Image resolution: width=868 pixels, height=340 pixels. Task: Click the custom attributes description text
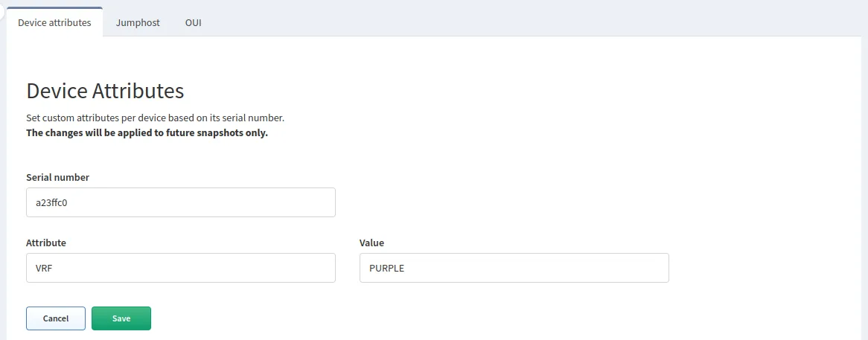pyautogui.click(x=155, y=118)
